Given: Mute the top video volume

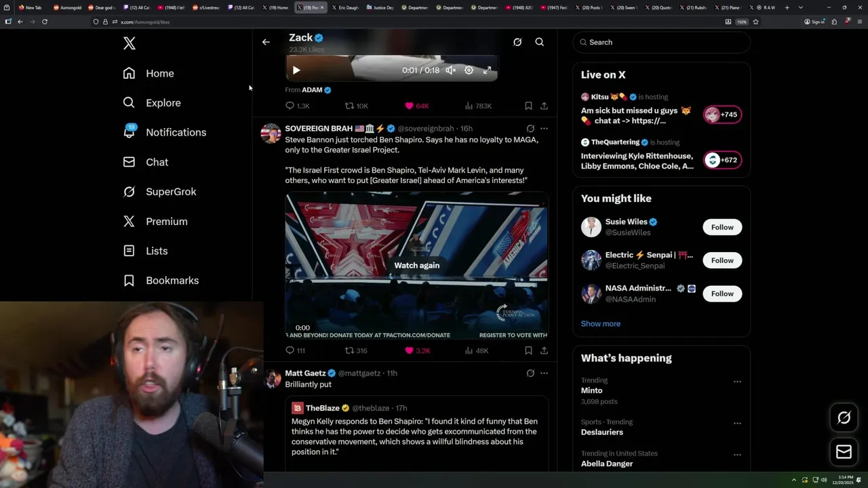Looking at the screenshot, I should click(450, 70).
